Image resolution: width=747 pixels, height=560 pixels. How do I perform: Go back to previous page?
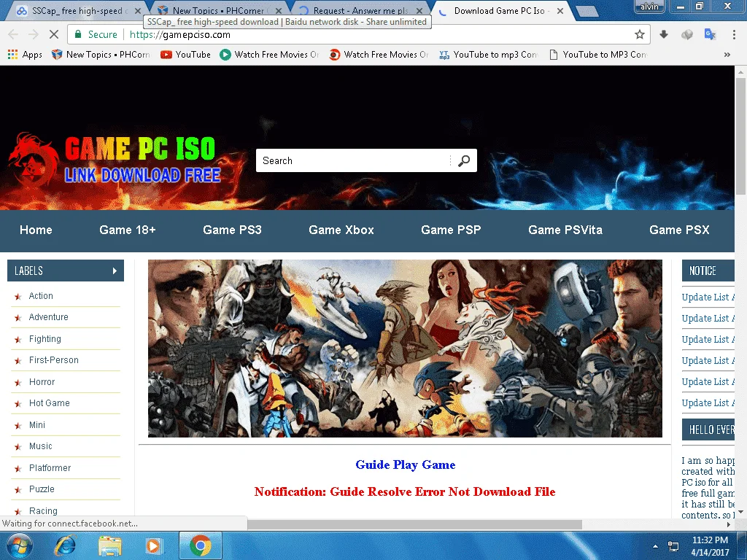pos(13,34)
